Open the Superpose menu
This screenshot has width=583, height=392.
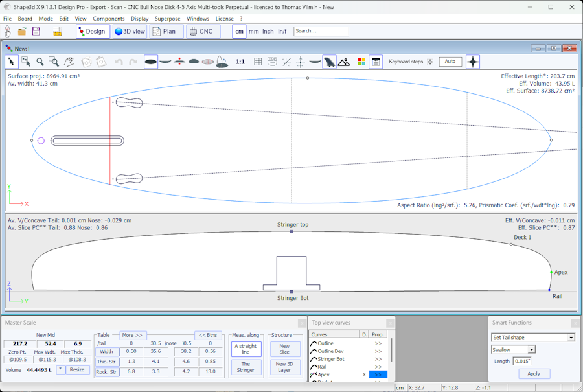pyautogui.click(x=167, y=19)
